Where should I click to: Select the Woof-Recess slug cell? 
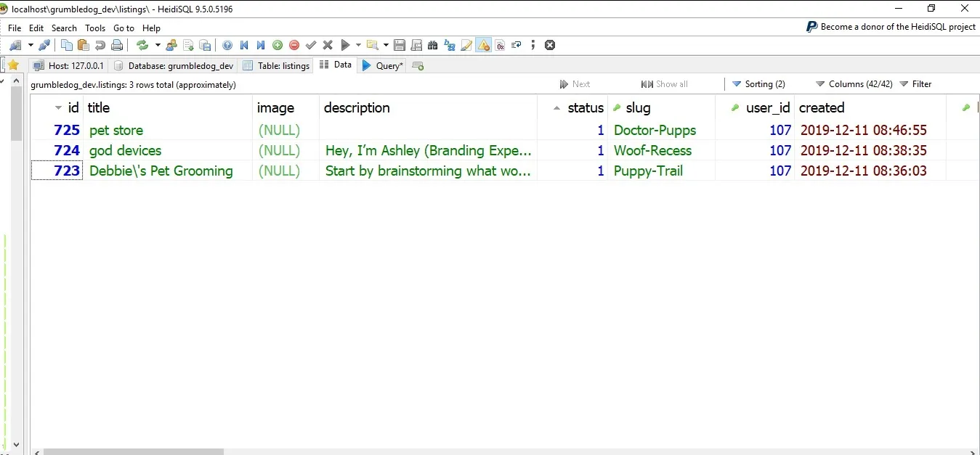(661, 151)
